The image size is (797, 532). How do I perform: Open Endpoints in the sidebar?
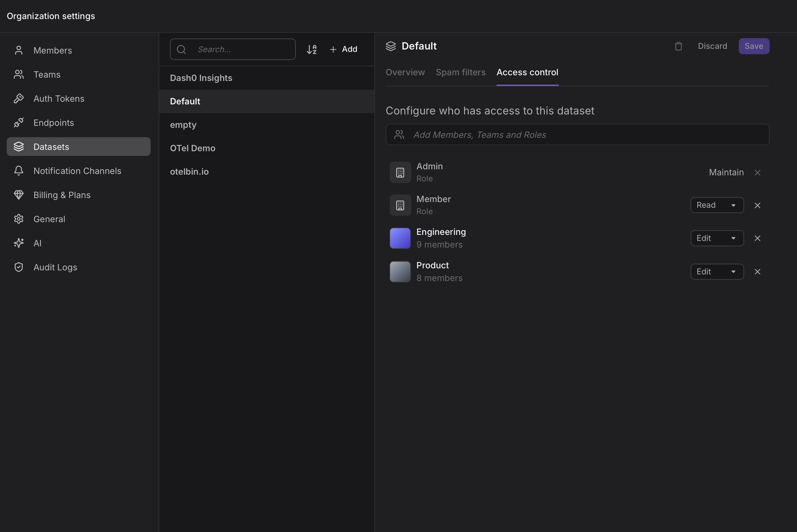point(54,123)
